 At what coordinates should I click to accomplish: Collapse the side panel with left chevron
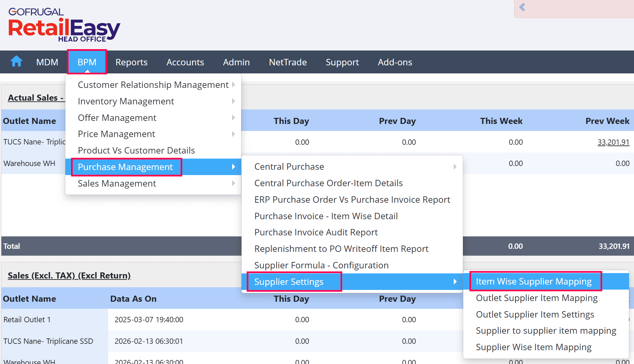[x=522, y=7]
